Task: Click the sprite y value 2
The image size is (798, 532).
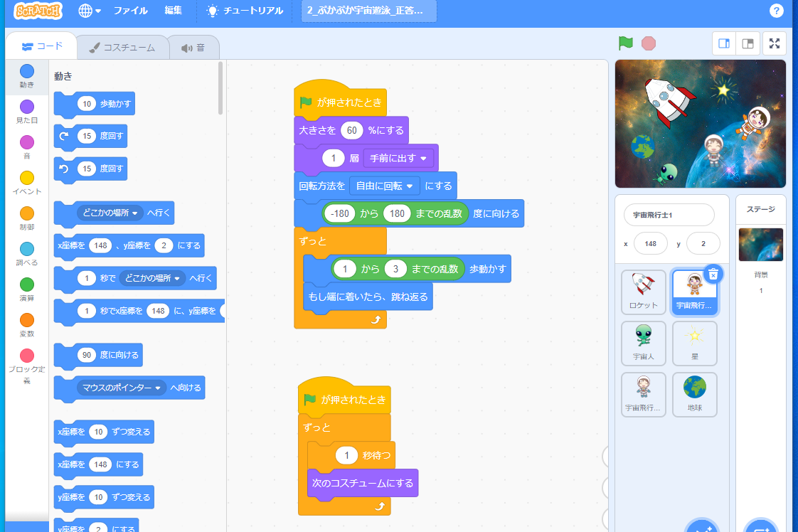Action: [x=703, y=244]
